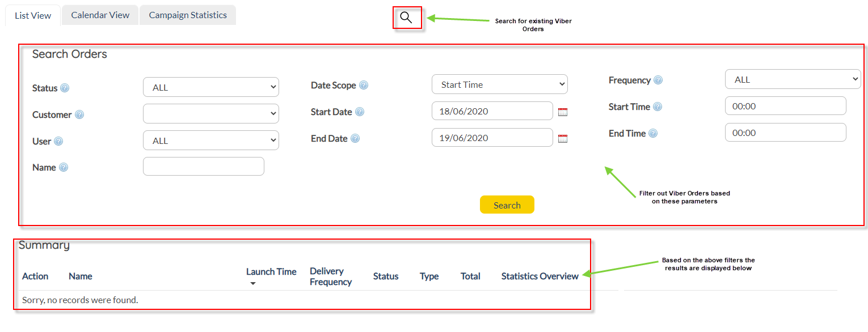Click the help icon next to Status
The height and width of the screenshot is (332, 868).
[x=65, y=88]
